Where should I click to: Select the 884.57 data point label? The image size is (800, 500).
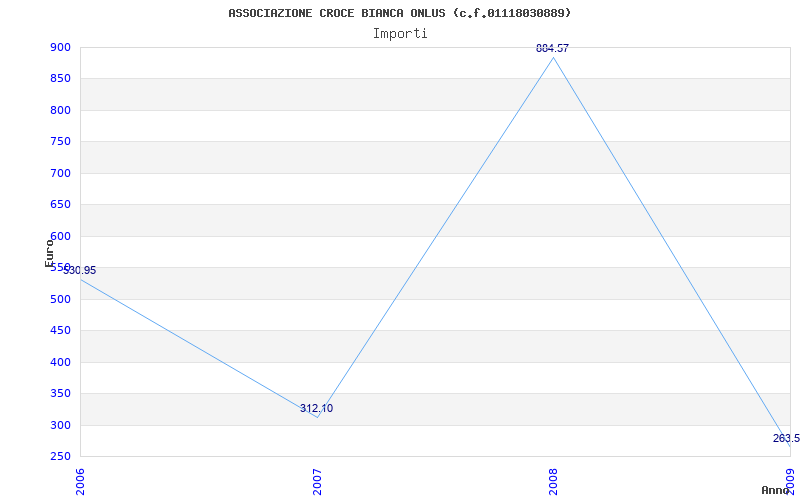tap(552, 48)
